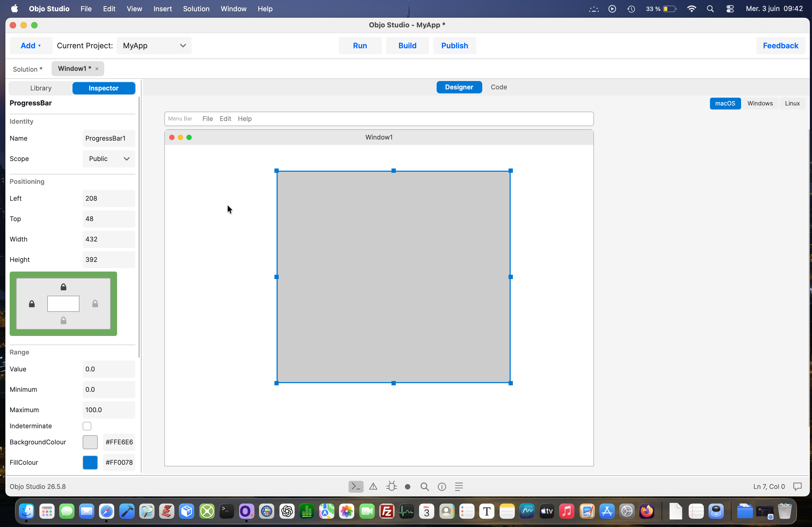Select the grey ProgressBar control on canvas

(393, 277)
